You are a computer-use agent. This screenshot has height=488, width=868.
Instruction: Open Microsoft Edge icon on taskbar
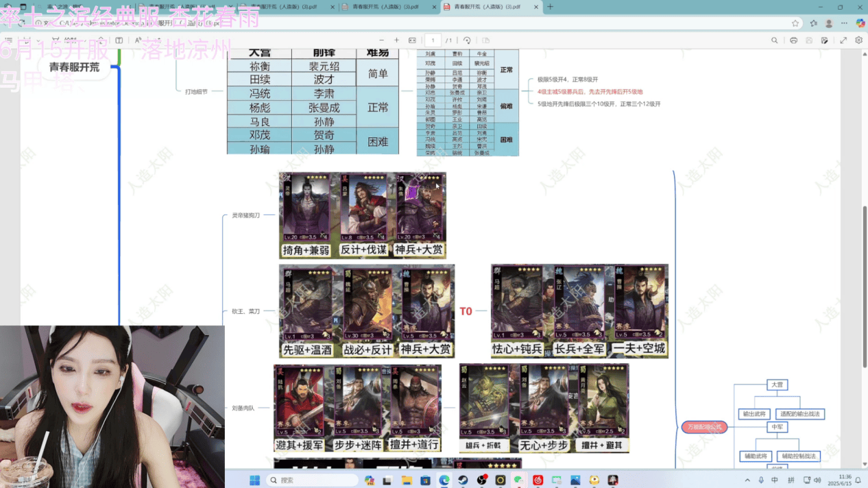444,480
